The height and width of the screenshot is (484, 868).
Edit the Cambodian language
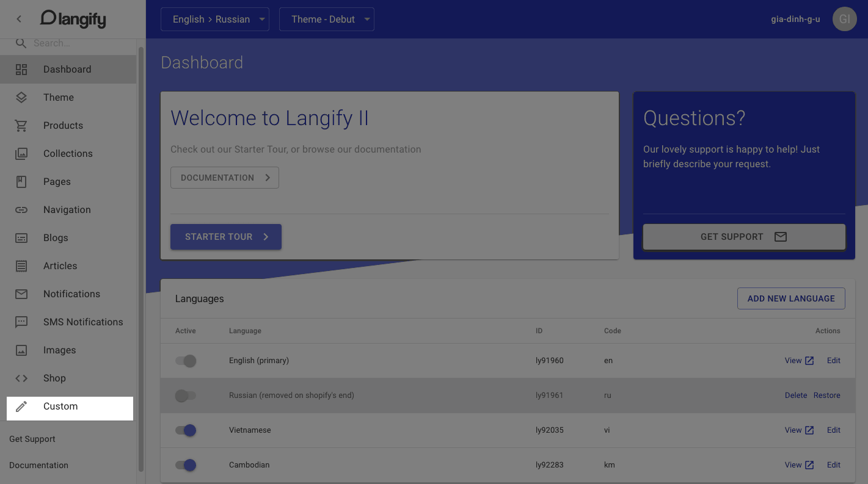[834, 465]
